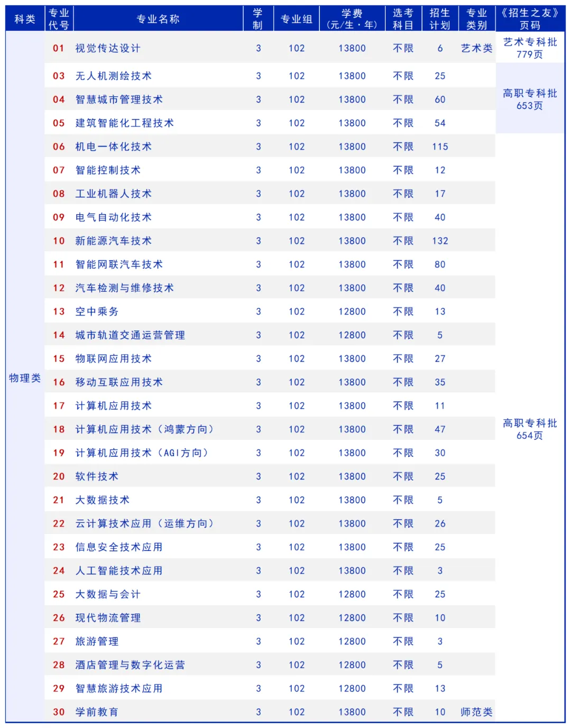Click major code 20
Viewport: 571px width, 728px height.
click(x=59, y=476)
